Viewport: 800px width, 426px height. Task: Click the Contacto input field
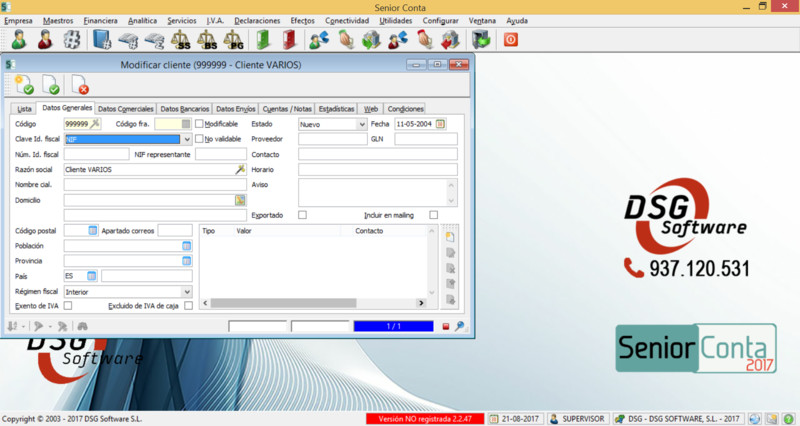(378, 154)
